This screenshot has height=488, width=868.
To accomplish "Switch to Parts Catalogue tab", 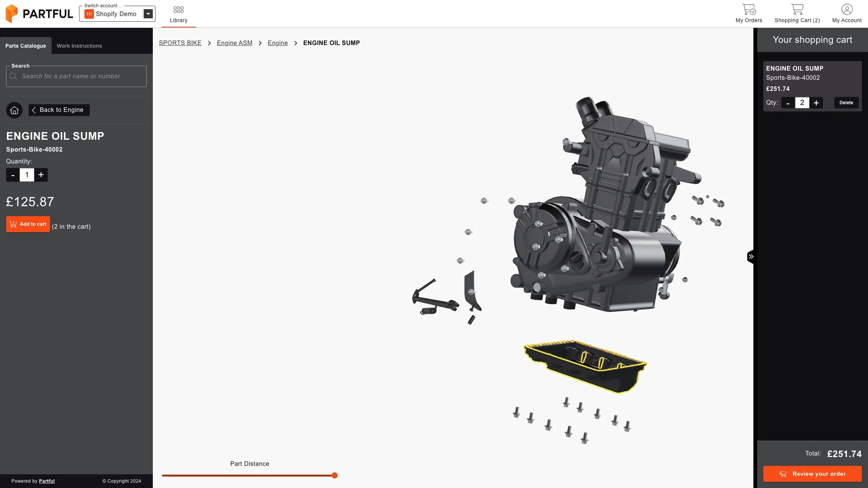I will pyautogui.click(x=26, y=46).
